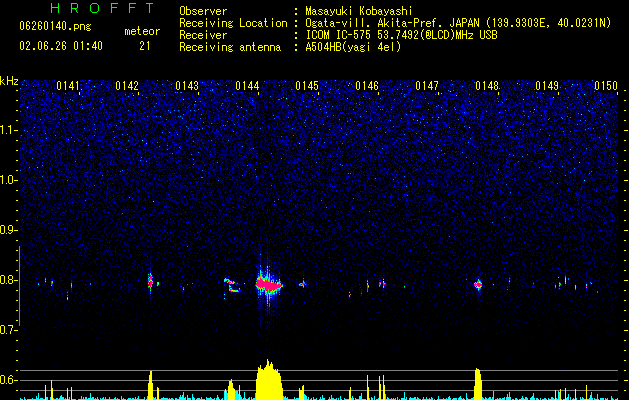Click the Receiving Location label

[233, 23]
